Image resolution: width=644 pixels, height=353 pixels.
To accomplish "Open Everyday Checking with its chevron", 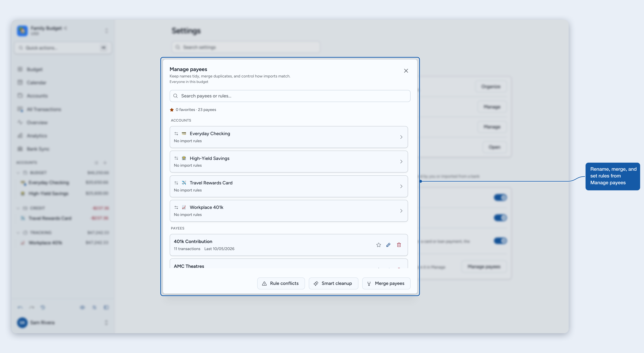I will click(401, 137).
